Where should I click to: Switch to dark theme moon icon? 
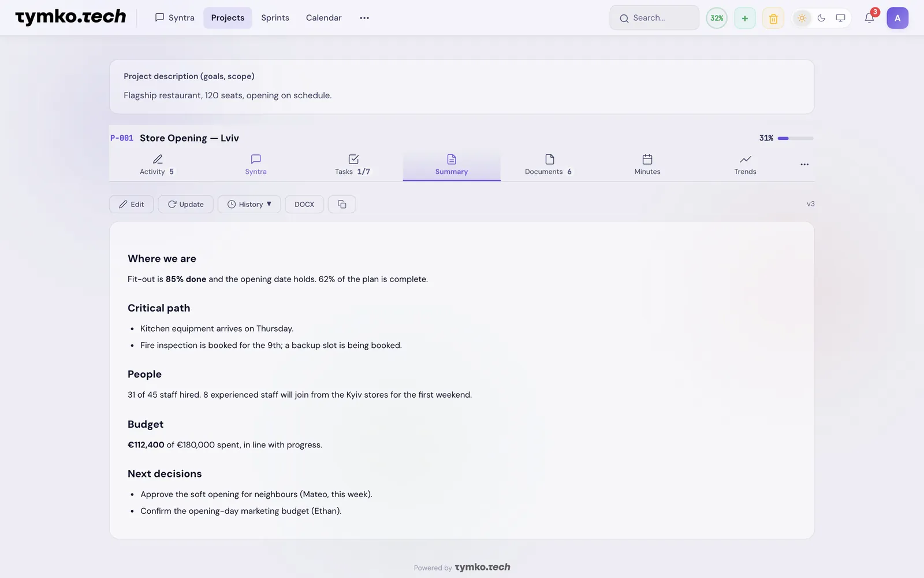(x=821, y=18)
